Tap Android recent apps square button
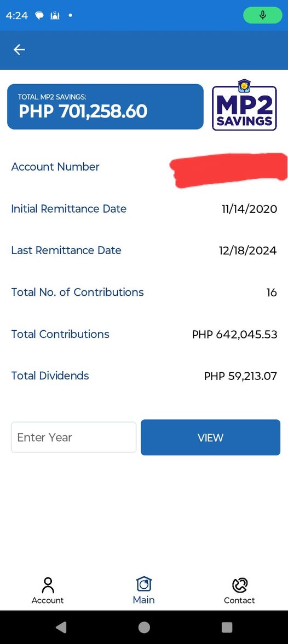The image size is (288, 644). click(227, 627)
